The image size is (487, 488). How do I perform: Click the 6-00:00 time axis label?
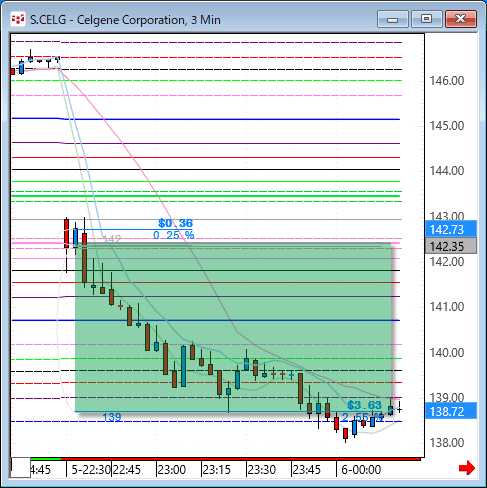361,470
